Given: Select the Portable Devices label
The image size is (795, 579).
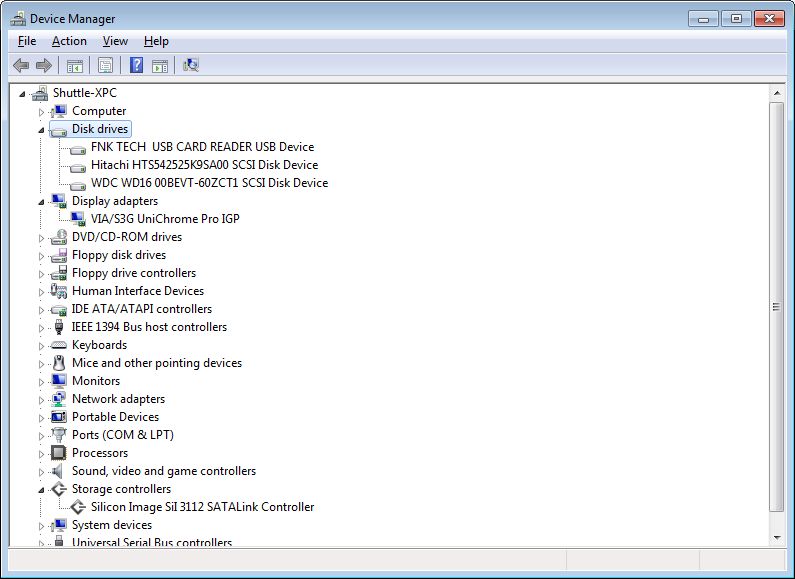Looking at the screenshot, I should [115, 417].
